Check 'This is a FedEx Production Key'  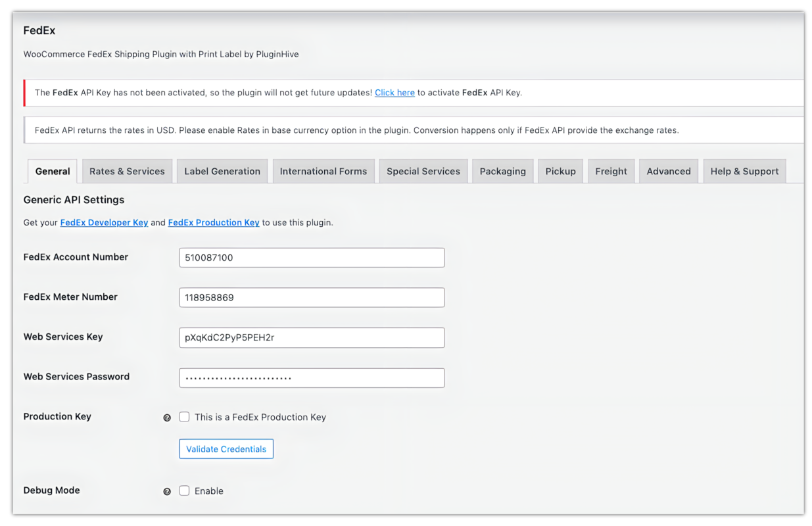[185, 417]
